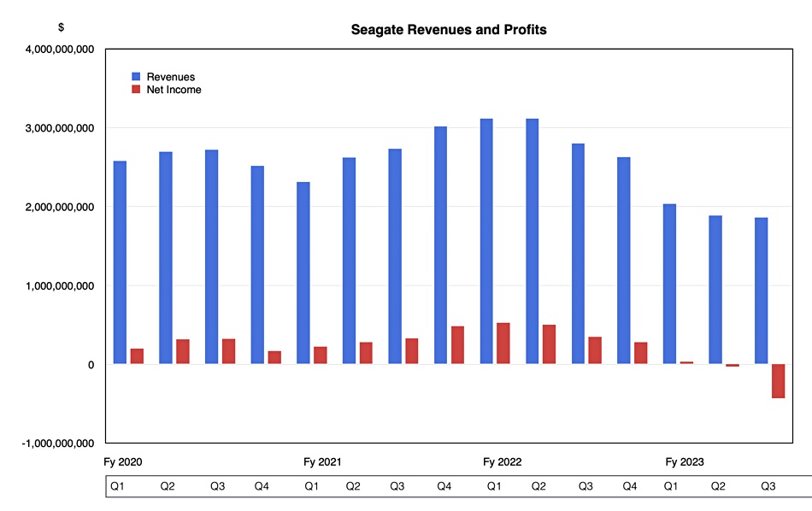Click the Fy 2020 Q3 revenue bar

211,257
